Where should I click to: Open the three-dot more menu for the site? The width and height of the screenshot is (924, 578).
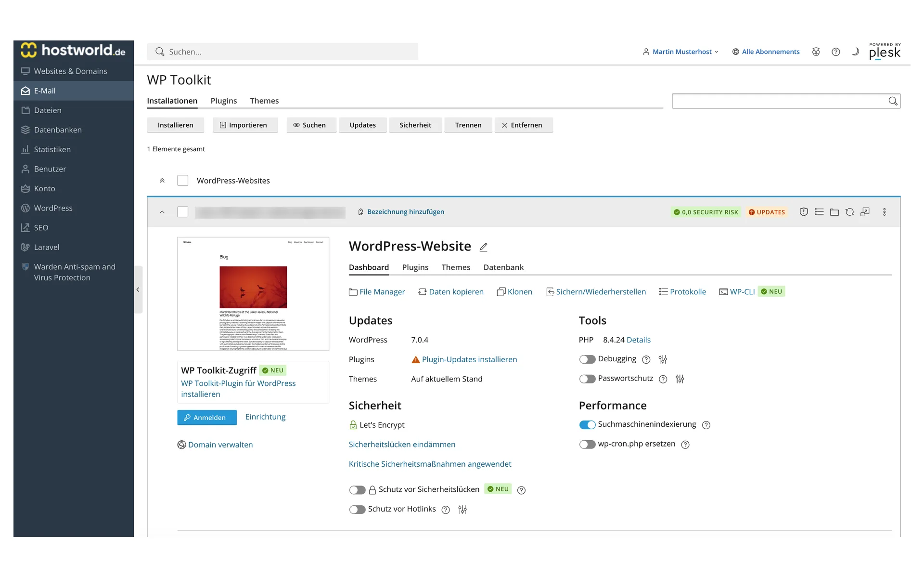(x=885, y=212)
